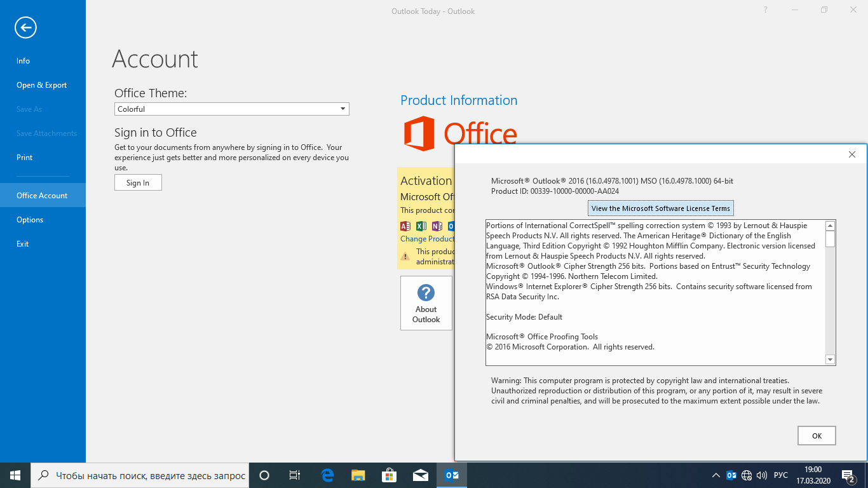Open Task View on the taskbar
Viewport: 868px width, 488px height.
point(295,475)
